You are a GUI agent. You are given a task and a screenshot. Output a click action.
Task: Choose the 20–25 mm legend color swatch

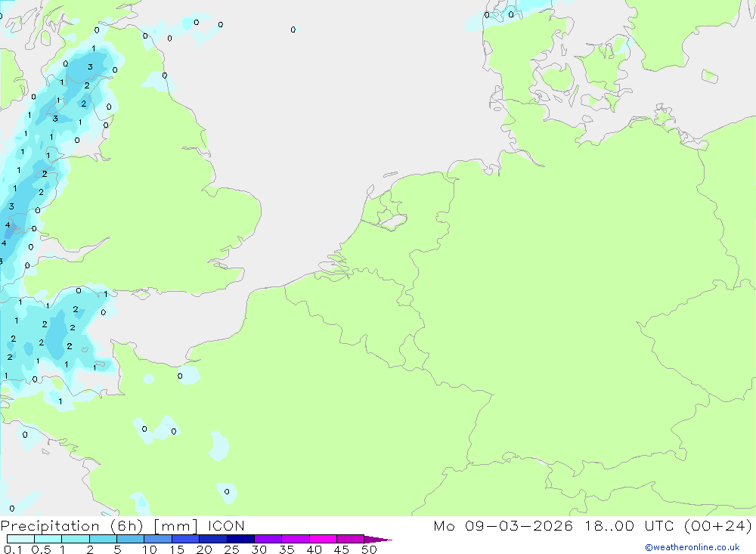(x=213, y=539)
